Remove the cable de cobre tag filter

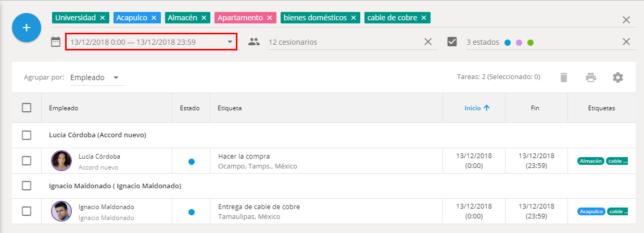click(424, 18)
